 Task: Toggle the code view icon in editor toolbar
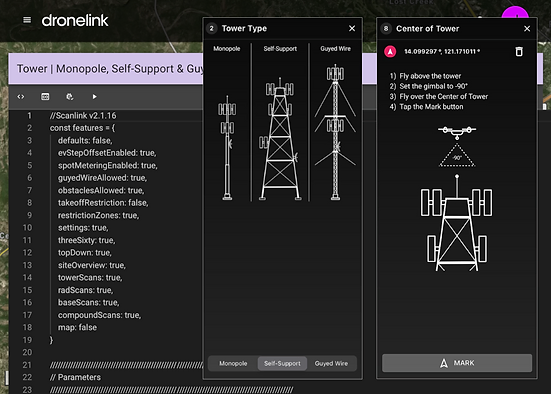[21, 97]
